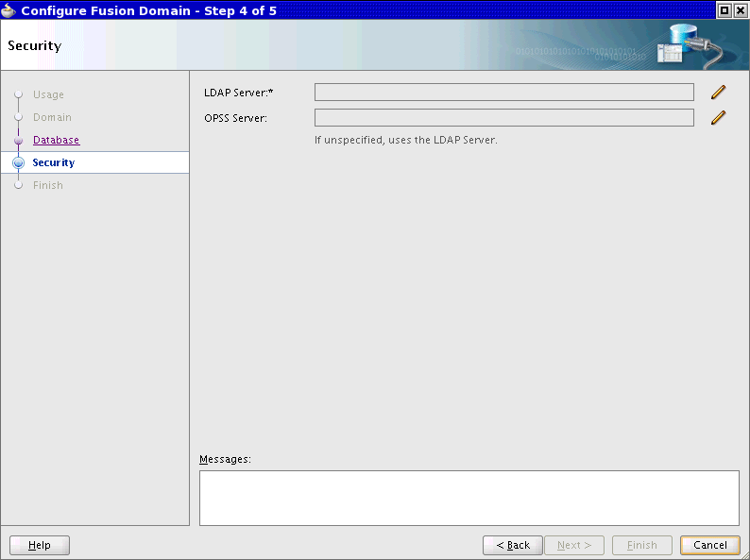Screen dimensions: 750x560
Task: Click the Security step bullet marker
Action: tap(19, 162)
